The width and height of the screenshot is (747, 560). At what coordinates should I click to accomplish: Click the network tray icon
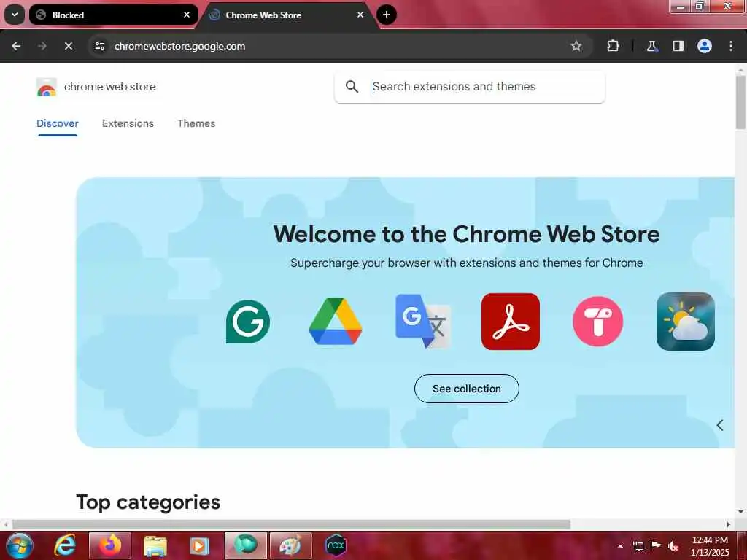638,546
